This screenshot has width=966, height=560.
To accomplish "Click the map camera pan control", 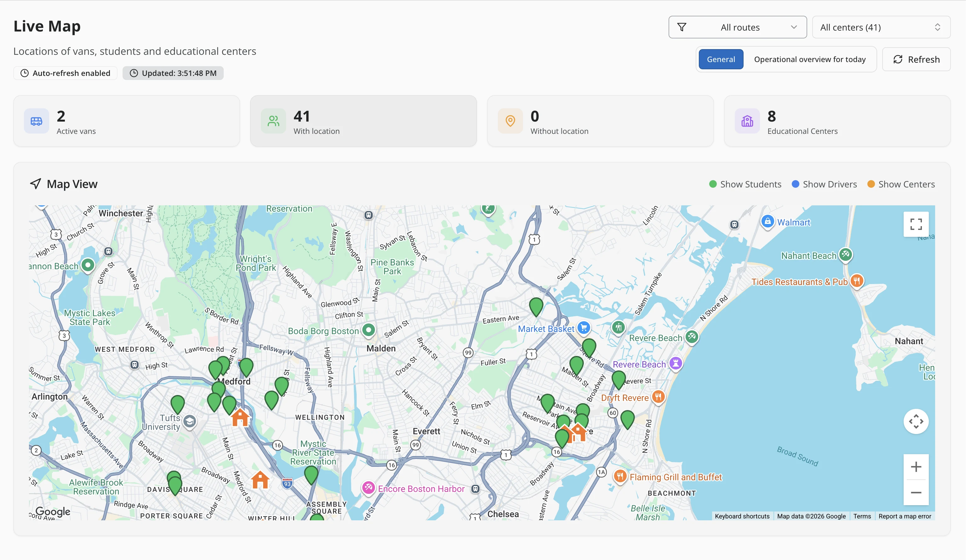I will [x=916, y=422].
